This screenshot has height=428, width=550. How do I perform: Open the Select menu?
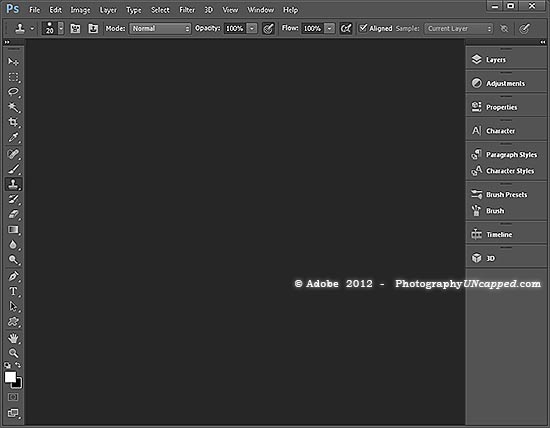pos(160,10)
